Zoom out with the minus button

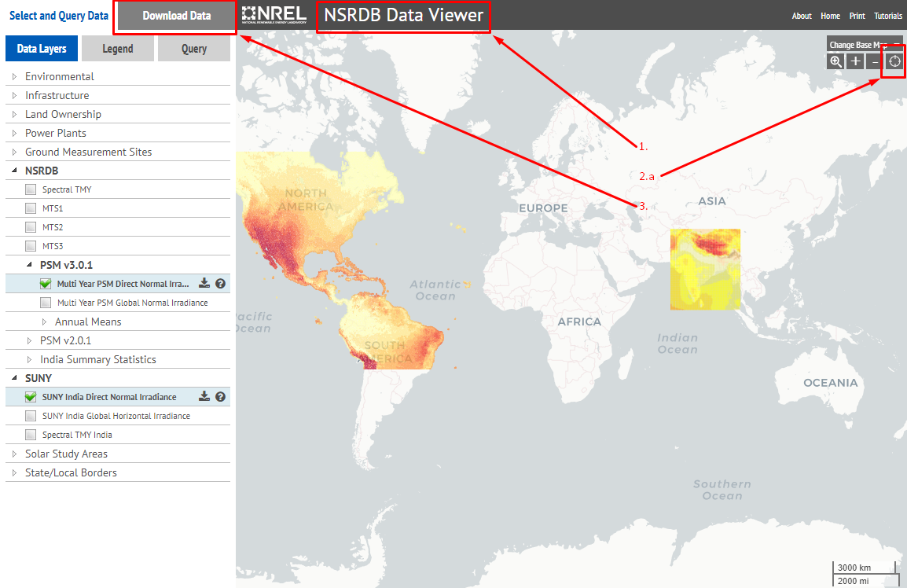point(875,61)
